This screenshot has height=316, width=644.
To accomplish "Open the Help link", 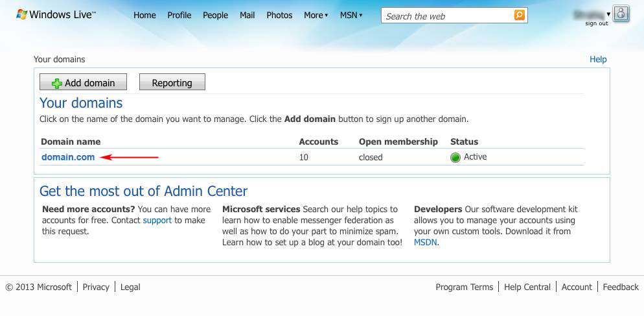I will click(x=598, y=59).
